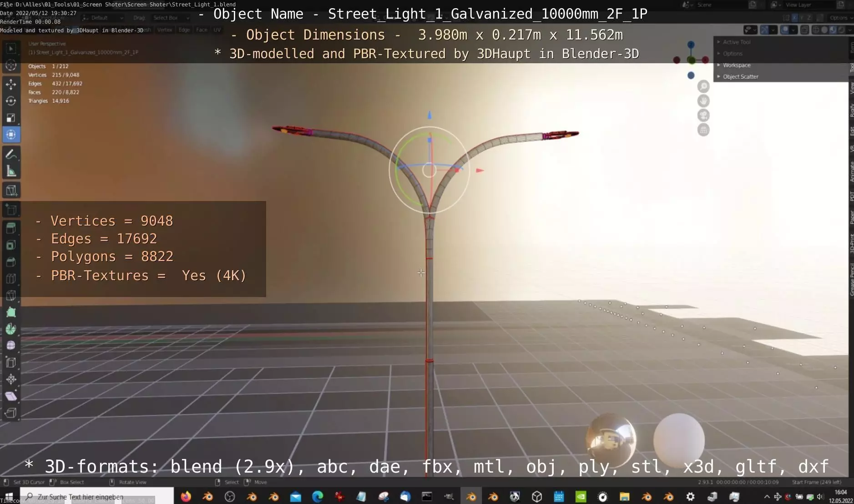854x504 pixels.
Task: Switch to solid viewport shading
Action: (824, 30)
